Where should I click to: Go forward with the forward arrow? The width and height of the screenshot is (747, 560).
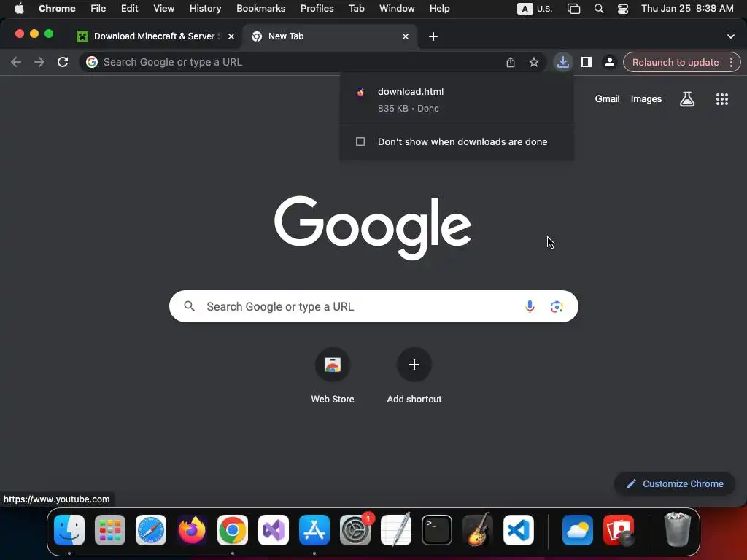click(x=39, y=62)
